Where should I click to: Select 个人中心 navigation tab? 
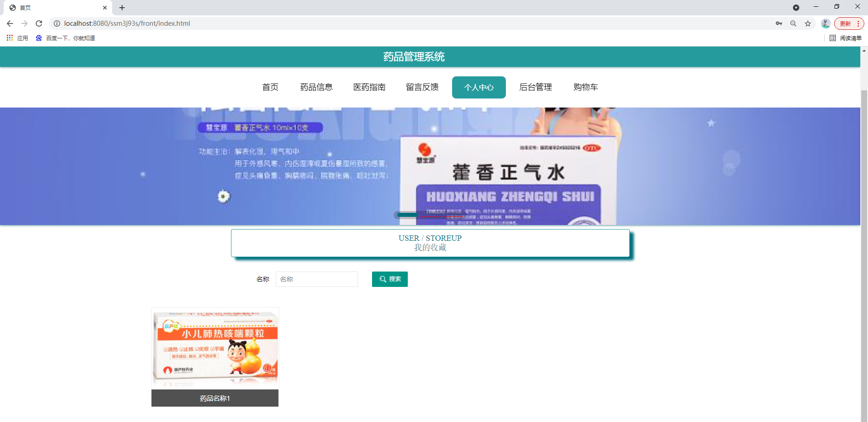[479, 87]
